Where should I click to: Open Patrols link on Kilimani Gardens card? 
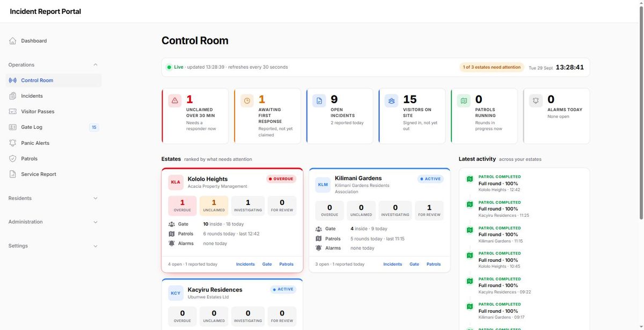pyautogui.click(x=434, y=265)
